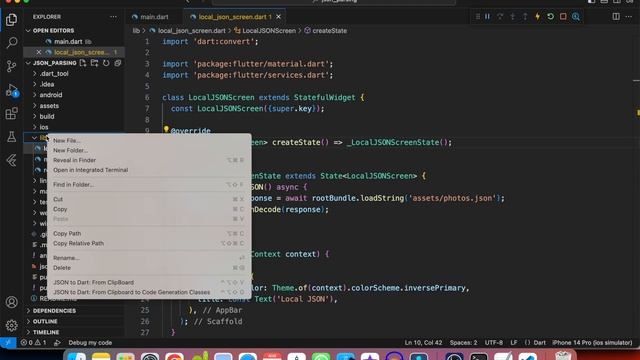Click Ln 10, Col 42 cursor position
The width and height of the screenshot is (640, 360).
click(x=423, y=343)
